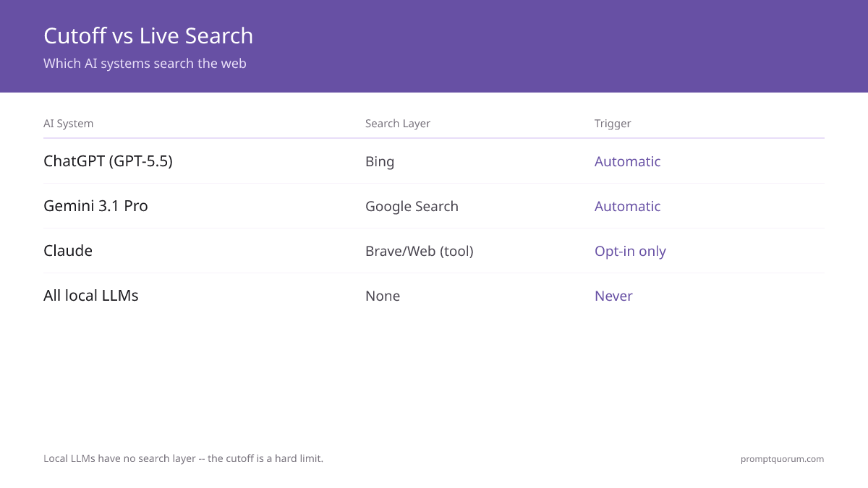Select the 'Claude' row name
This screenshot has width=868, height=488.
pos(68,251)
